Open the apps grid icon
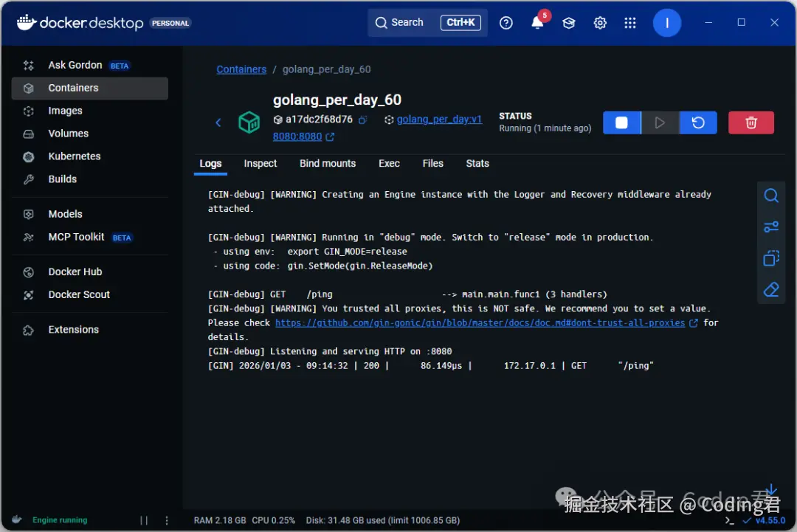Viewport: 797px width, 532px height. pyautogui.click(x=630, y=23)
